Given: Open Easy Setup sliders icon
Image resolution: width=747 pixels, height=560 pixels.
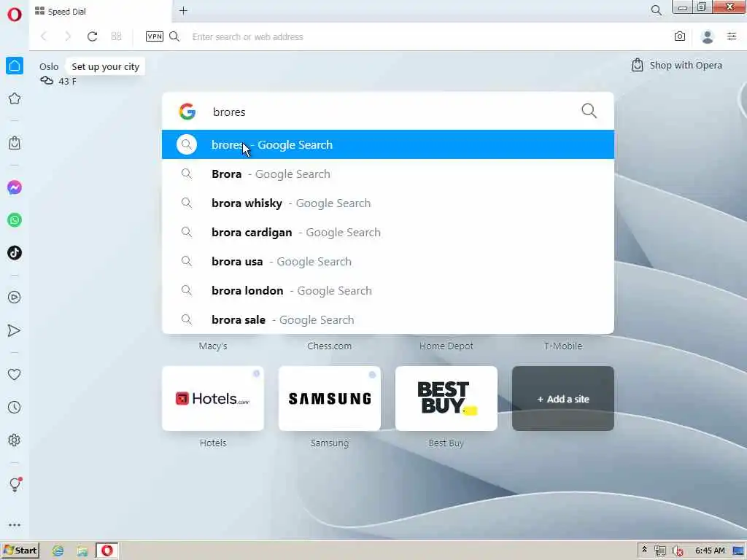Looking at the screenshot, I should [x=732, y=36].
